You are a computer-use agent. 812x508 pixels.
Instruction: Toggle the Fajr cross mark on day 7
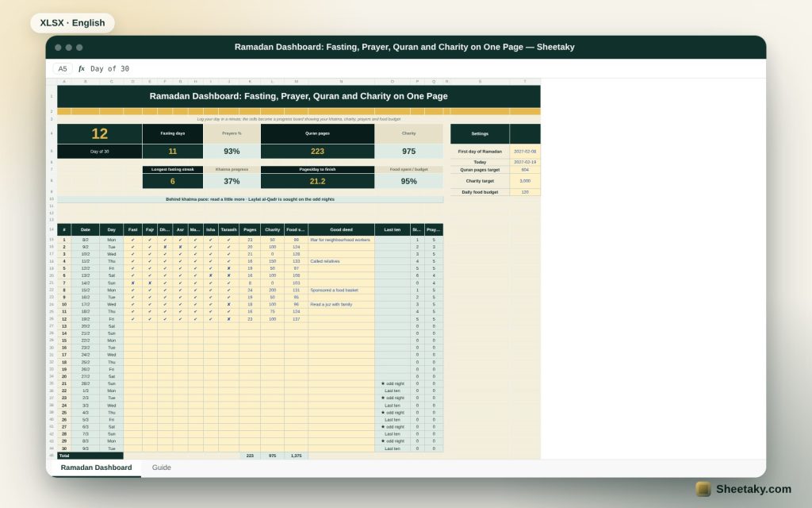(x=150, y=283)
